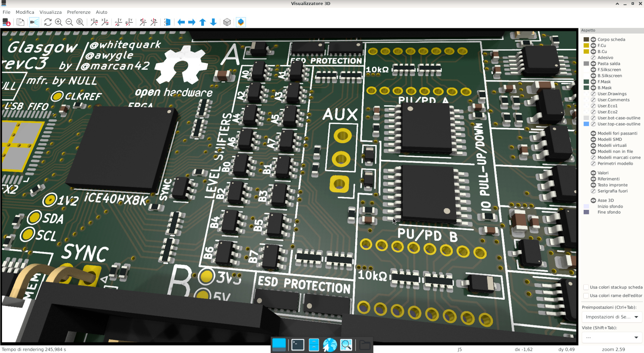Open the File menu
This screenshot has width=644, height=353.
[7, 12]
